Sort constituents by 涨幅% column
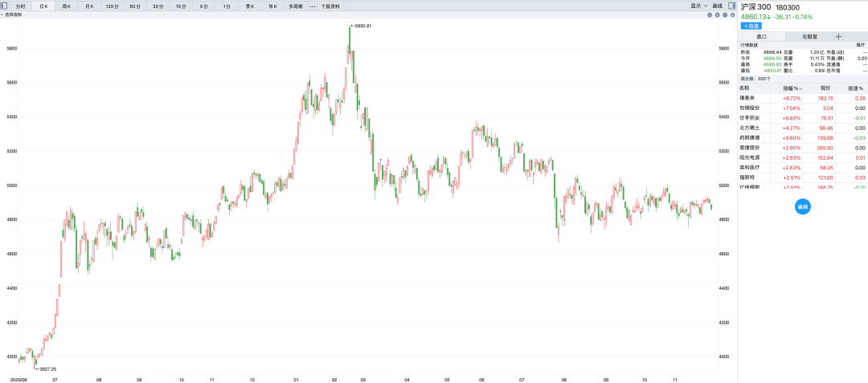Viewport: 868px width, 383px height. point(792,88)
